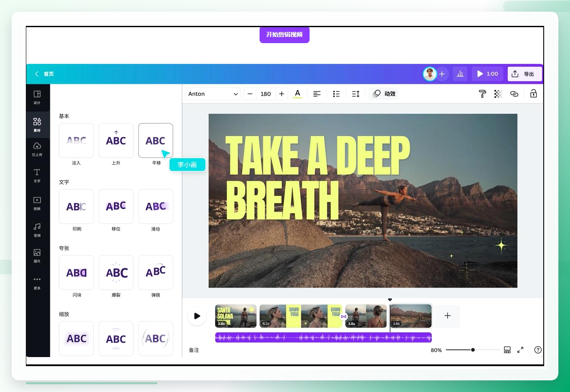
Task: Open the 素材 elements sidebar panel
Action: tap(37, 125)
